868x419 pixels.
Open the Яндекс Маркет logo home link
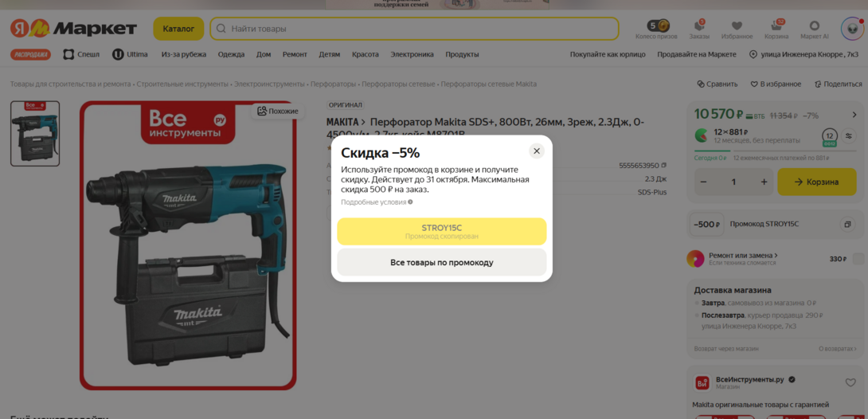click(73, 29)
